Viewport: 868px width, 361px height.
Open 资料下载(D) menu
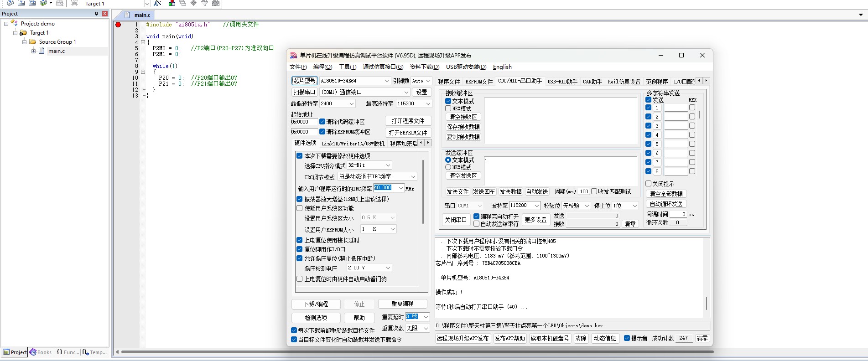[x=425, y=67]
